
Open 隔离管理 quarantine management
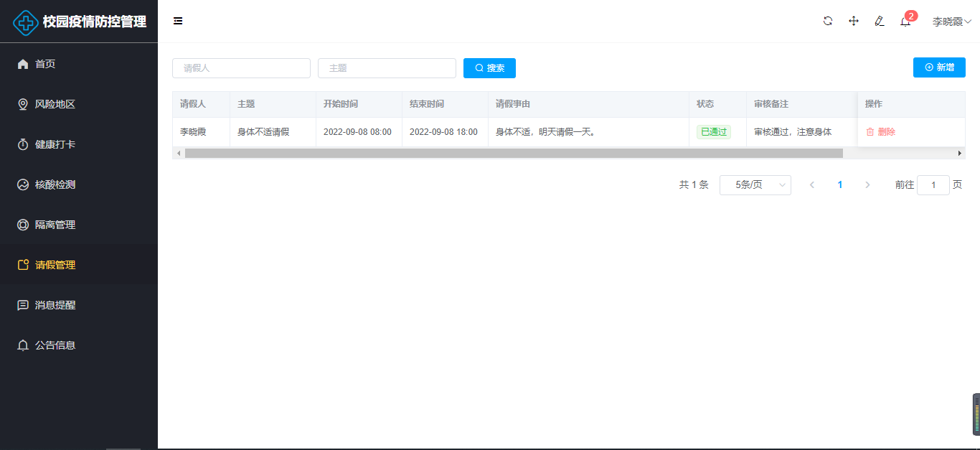point(55,225)
